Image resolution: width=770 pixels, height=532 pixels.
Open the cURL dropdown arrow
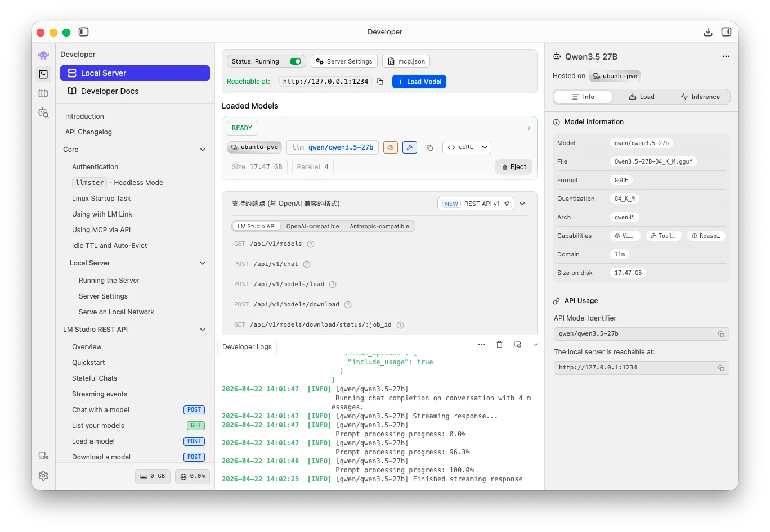[x=485, y=147]
